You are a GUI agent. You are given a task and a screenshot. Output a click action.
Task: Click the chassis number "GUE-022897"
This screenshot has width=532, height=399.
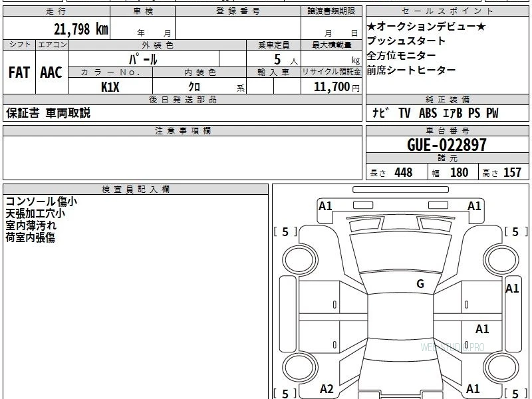coord(446,145)
